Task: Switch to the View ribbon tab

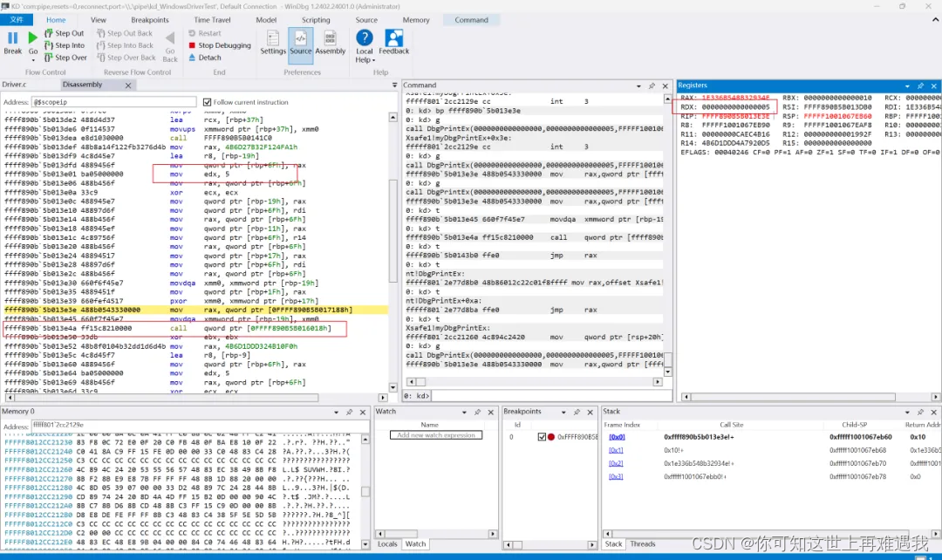Action: [99, 20]
